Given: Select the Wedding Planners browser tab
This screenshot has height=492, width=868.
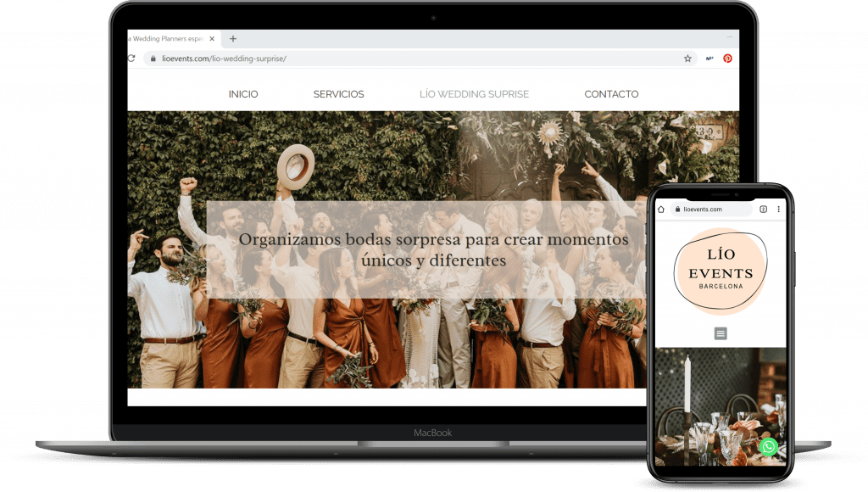Looking at the screenshot, I should point(165,38).
